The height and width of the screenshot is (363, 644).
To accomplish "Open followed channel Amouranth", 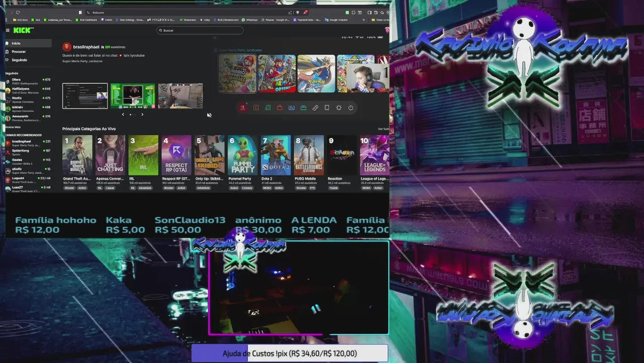I will pos(28,117).
